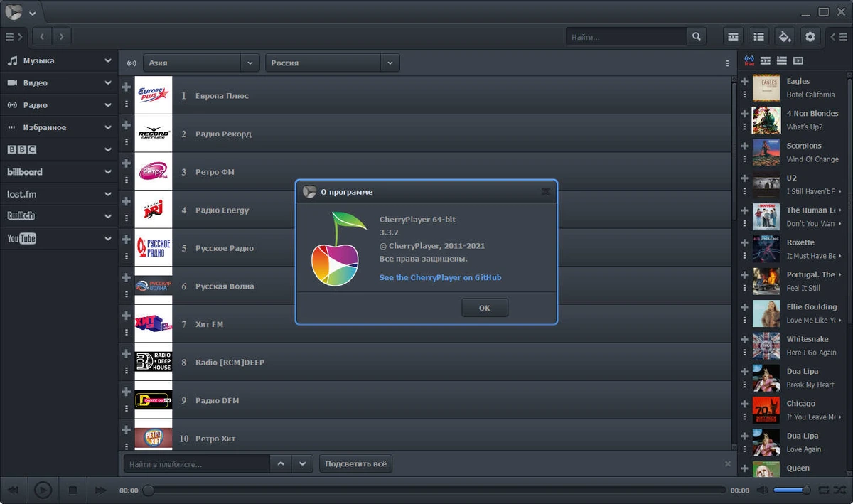
Task: Select the Радио Energy station row
Action: point(425,210)
